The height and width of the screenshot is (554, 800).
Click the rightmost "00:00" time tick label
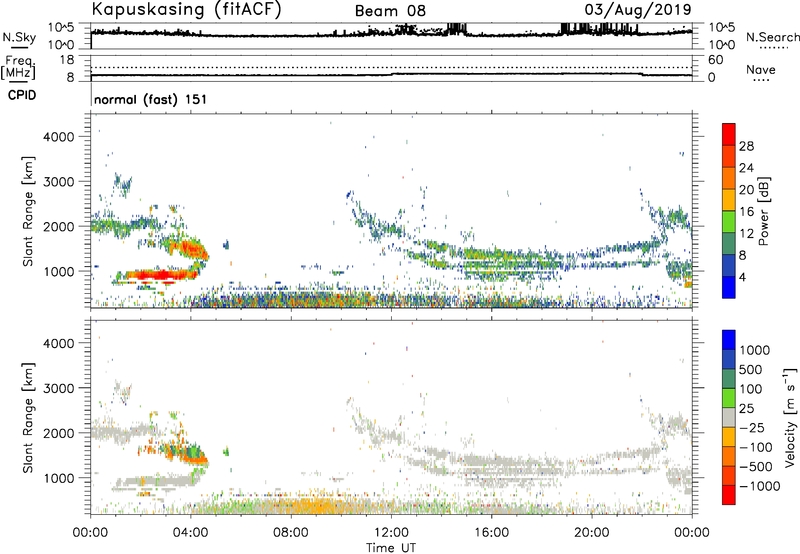point(692,533)
